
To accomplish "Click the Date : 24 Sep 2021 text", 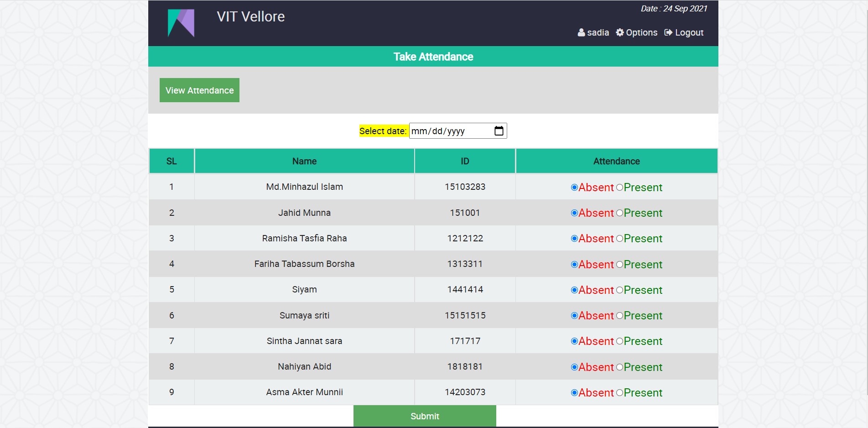I will click(x=674, y=9).
